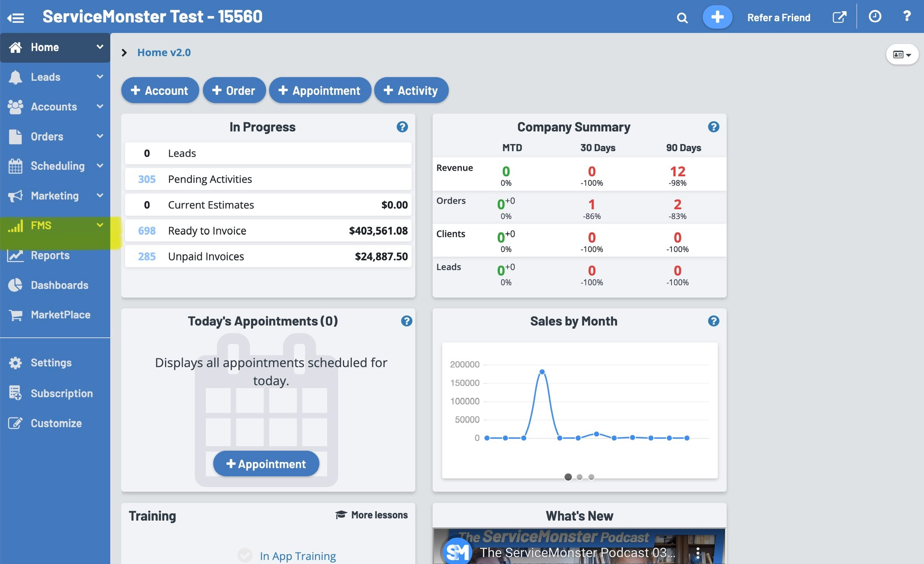Toggle the In App Training checkmark

click(245, 555)
